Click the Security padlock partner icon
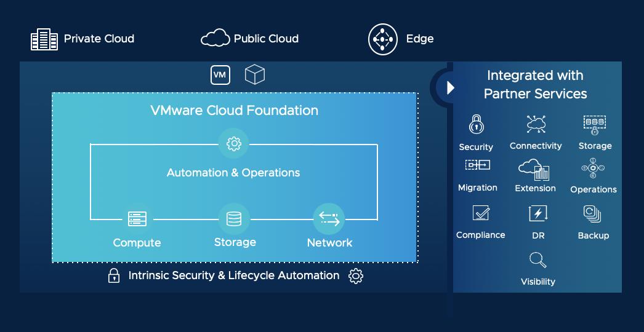 [x=476, y=124]
